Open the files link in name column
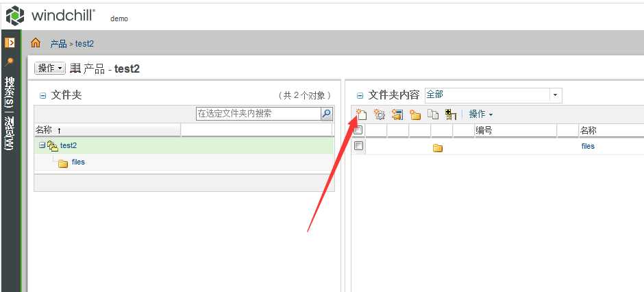The height and width of the screenshot is (292, 644). (588, 146)
